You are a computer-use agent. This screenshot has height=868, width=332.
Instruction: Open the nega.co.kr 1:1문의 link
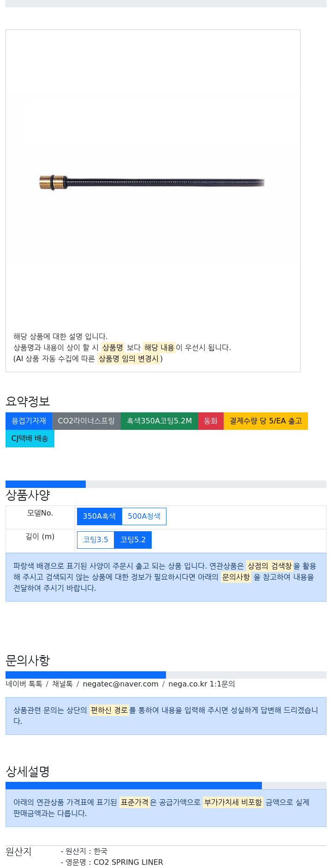202,684
